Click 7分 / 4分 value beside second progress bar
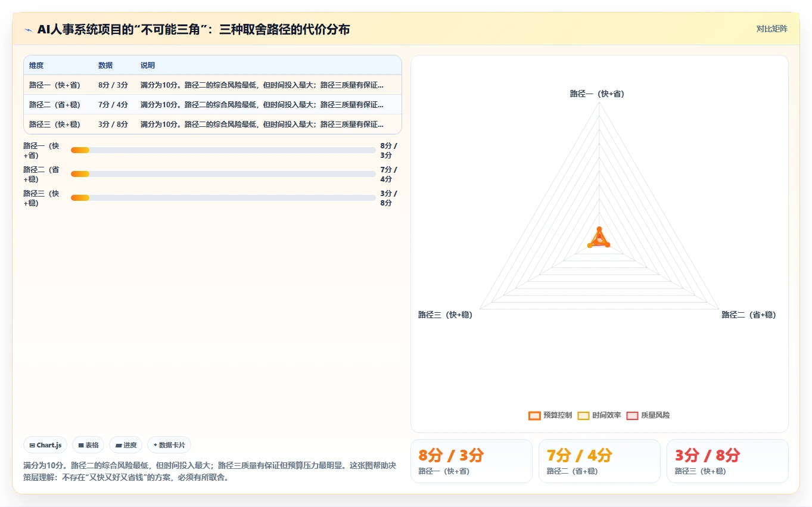Image resolution: width=812 pixels, height=507 pixels. coord(388,174)
